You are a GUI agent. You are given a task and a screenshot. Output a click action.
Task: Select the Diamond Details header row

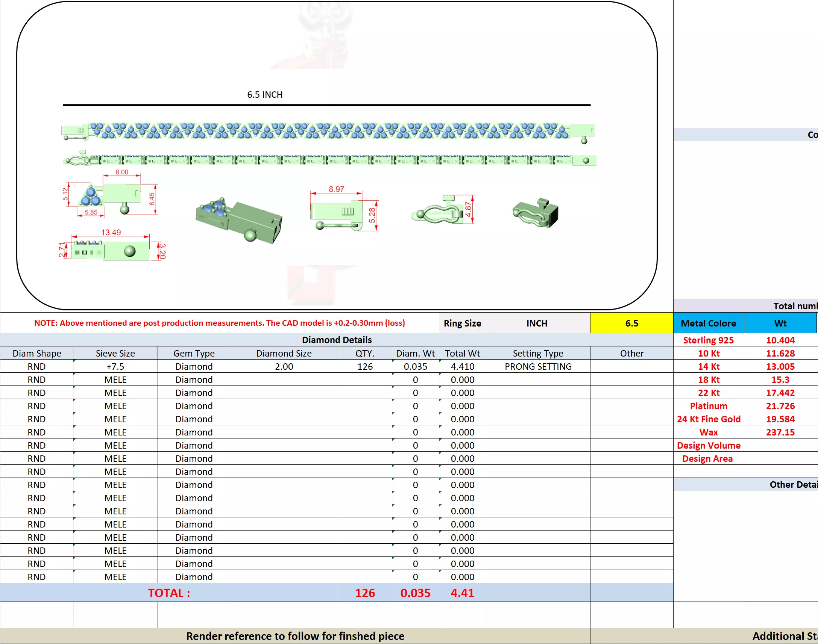337,340
